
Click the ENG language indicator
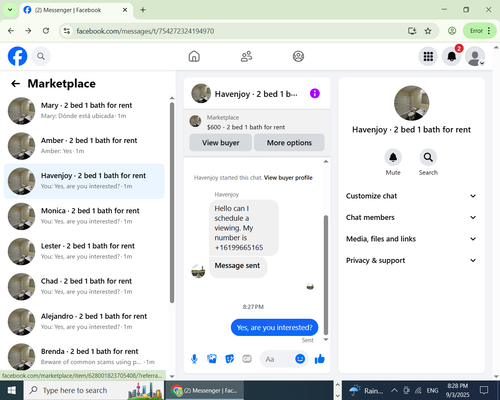pyautogui.click(x=432, y=390)
